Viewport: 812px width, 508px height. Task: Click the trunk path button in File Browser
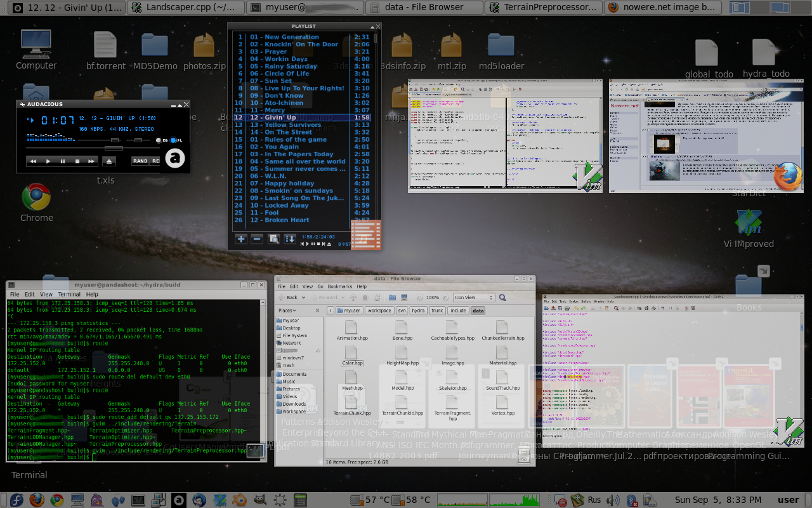point(437,311)
